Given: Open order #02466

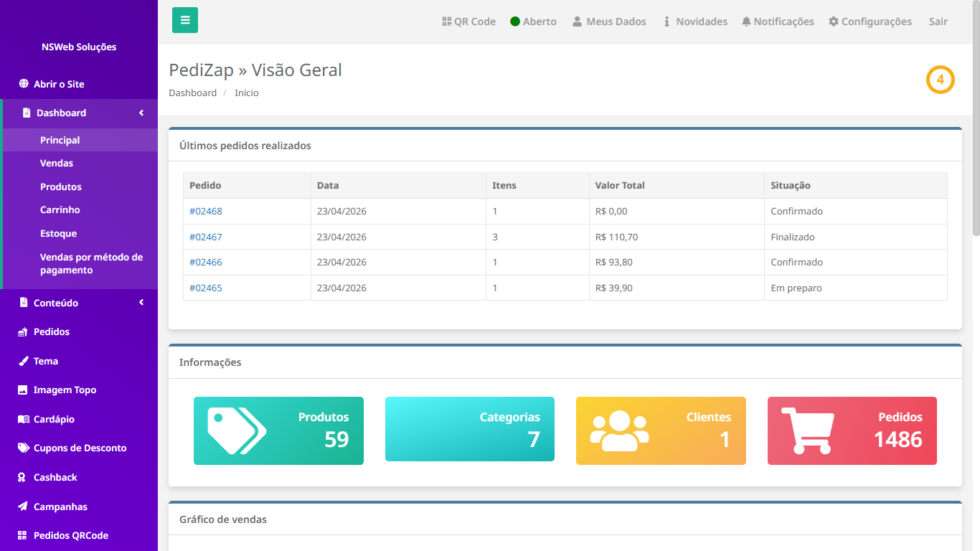Looking at the screenshot, I should 206,262.
